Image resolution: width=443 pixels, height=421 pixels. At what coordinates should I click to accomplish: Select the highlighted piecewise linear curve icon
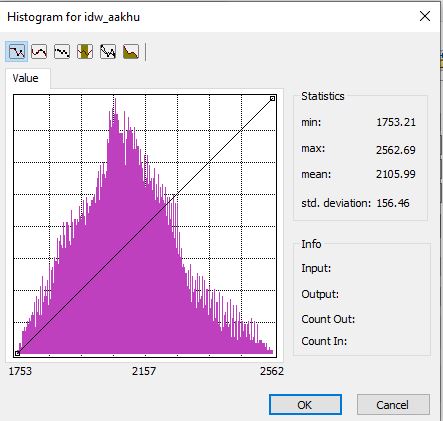point(16,52)
